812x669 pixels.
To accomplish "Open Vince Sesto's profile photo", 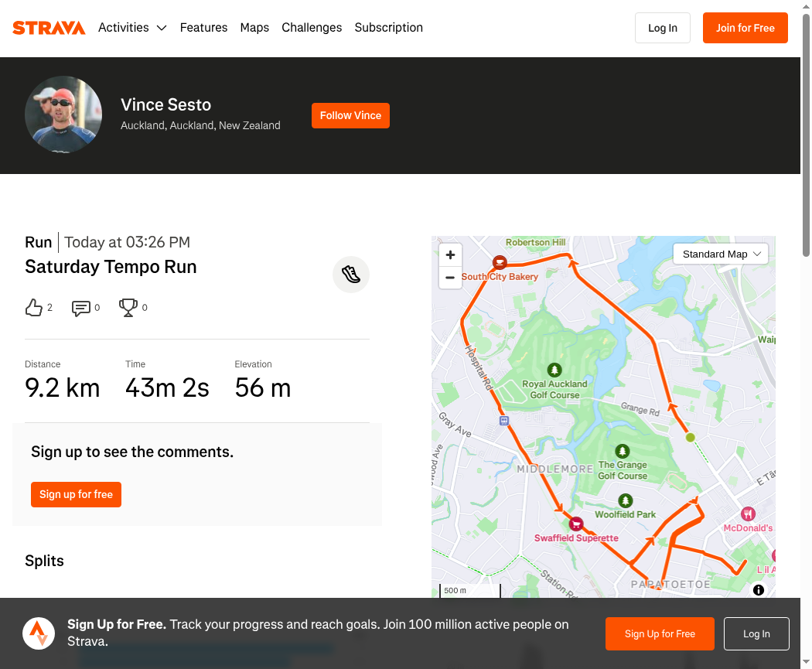I will click(63, 114).
